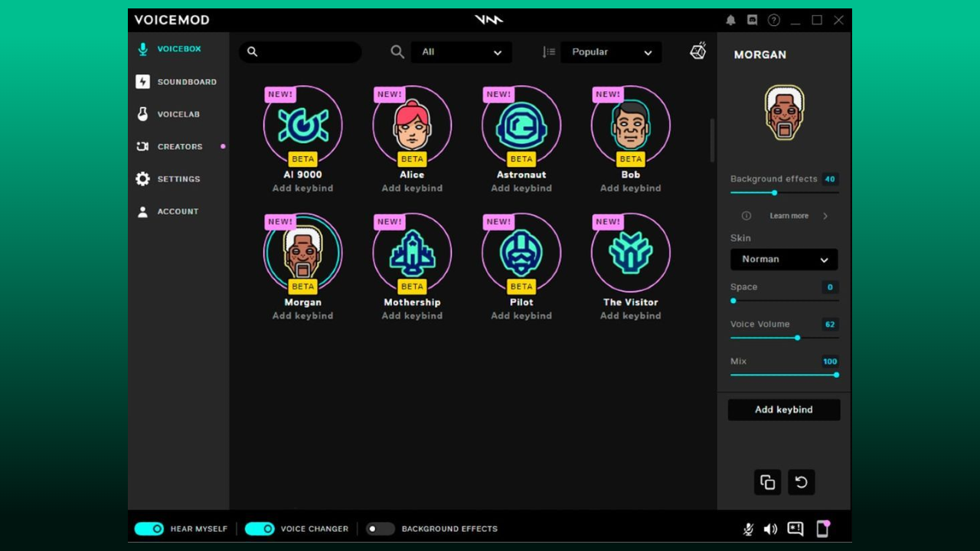
Task: Click the Voice Volume slider
Action: pyautogui.click(x=784, y=337)
